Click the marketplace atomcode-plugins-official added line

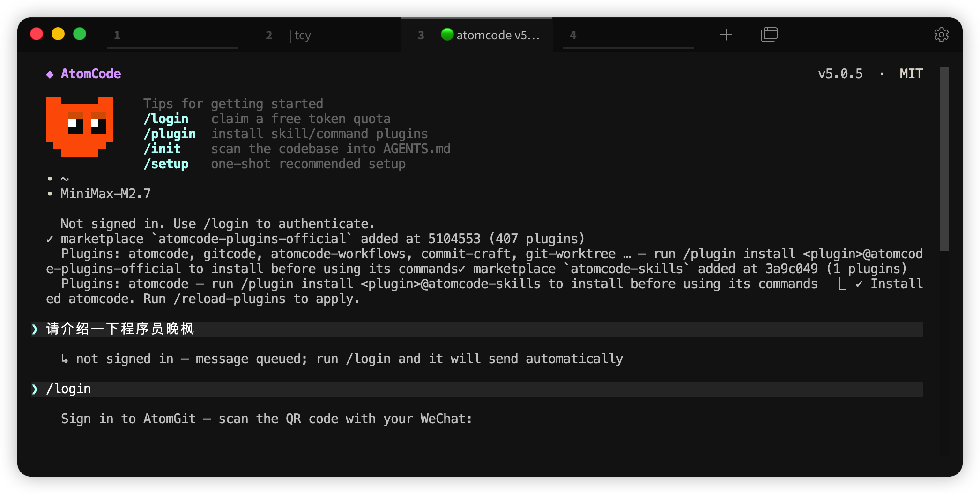(x=315, y=239)
